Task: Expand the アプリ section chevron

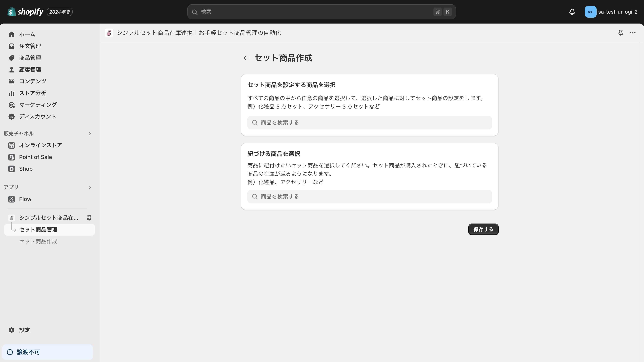Action: pyautogui.click(x=90, y=187)
